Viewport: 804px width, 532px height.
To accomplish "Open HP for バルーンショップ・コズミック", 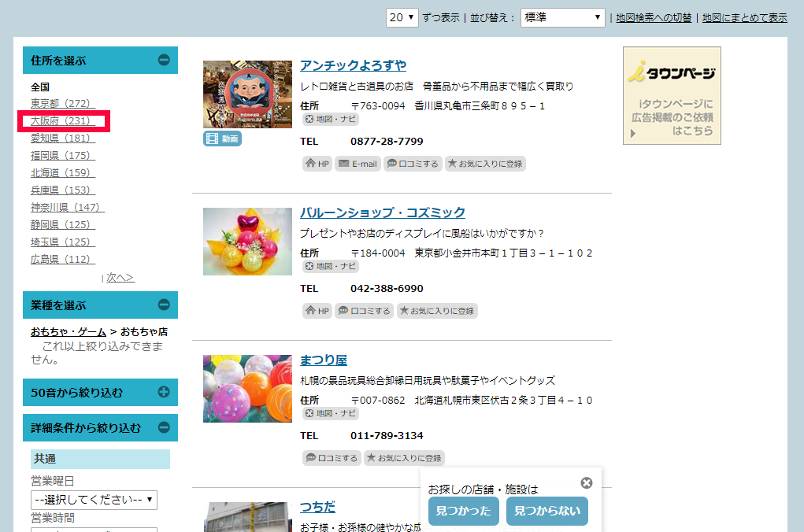I will [317, 311].
